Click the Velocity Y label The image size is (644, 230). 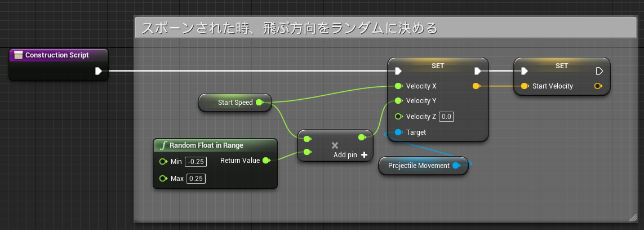tap(421, 100)
